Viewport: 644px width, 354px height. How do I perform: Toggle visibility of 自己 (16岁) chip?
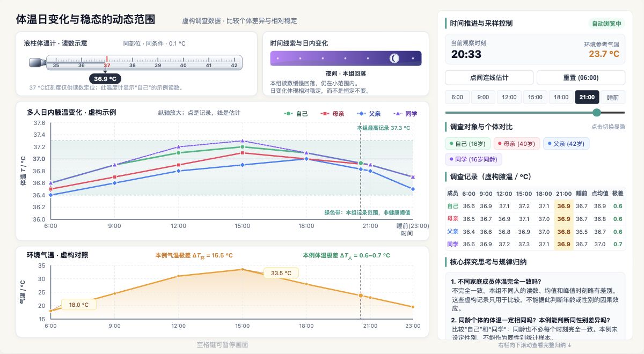[x=467, y=144]
